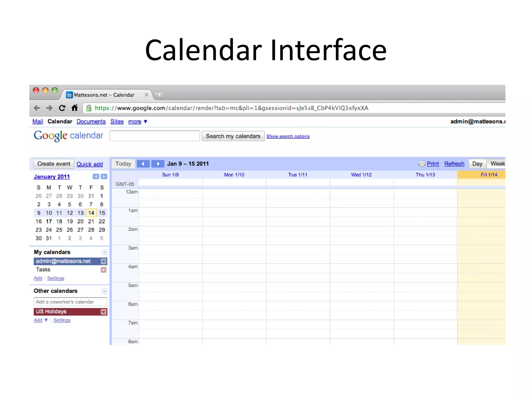This screenshot has width=532, height=399.
Task: Click the Print link
Action: [x=433, y=164]
